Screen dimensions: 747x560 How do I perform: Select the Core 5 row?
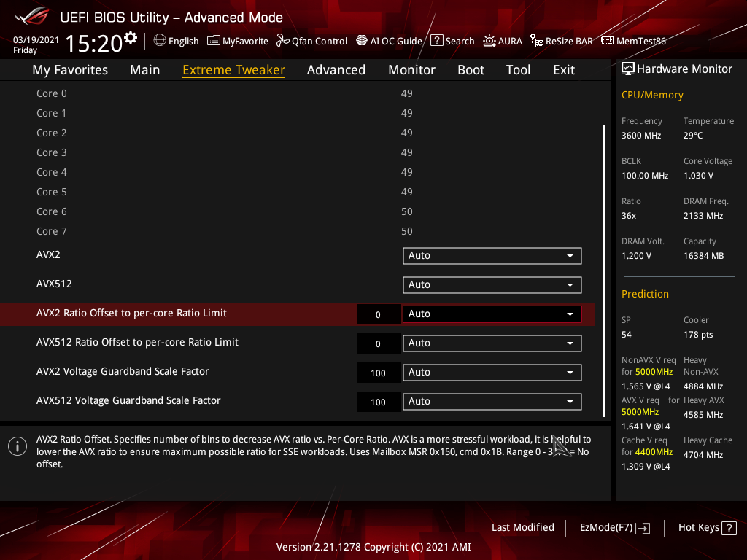point(298,192)
